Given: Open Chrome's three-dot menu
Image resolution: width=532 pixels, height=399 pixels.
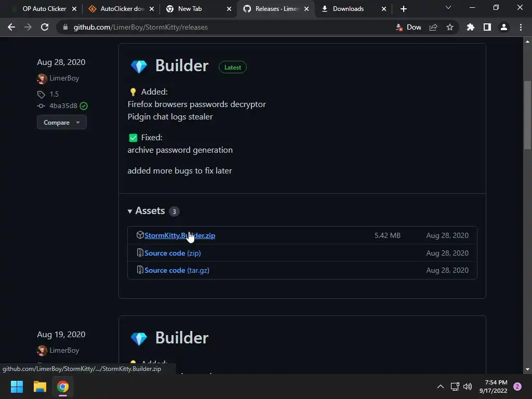Looking at the screenshot, I should click(521, 27).
